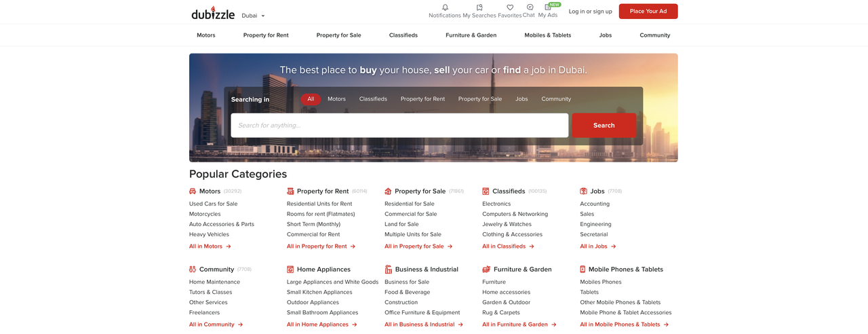This screenshot has height=334, width=868.
Task: Open My Searches bookmark icon
Action: (479, 7)
